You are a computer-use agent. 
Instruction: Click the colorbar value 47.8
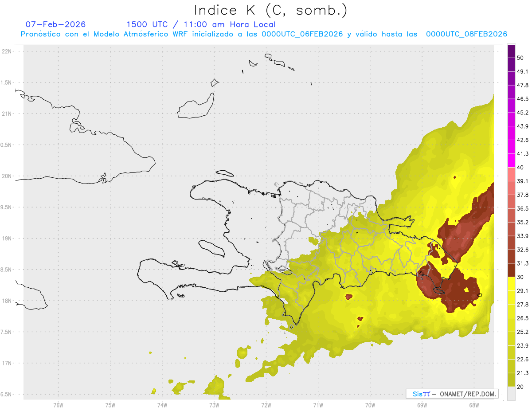pyautogui.click(x=523, y=85)
